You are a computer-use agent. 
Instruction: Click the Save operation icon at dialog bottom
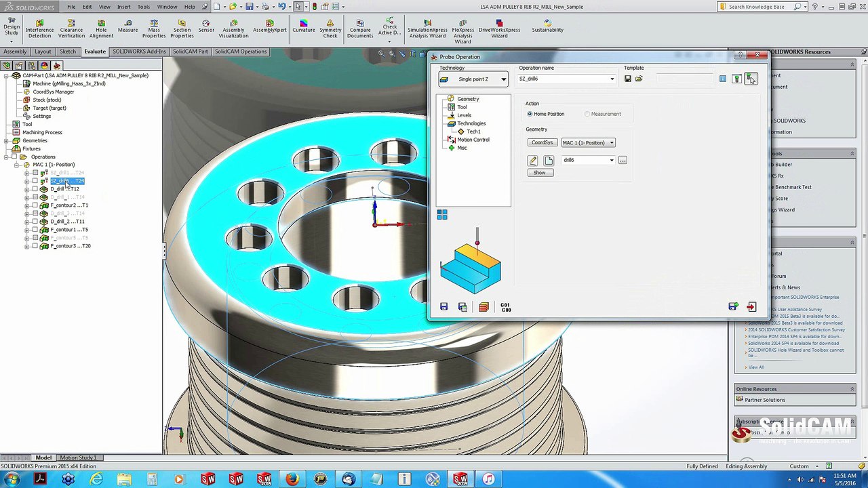(443, 307)
